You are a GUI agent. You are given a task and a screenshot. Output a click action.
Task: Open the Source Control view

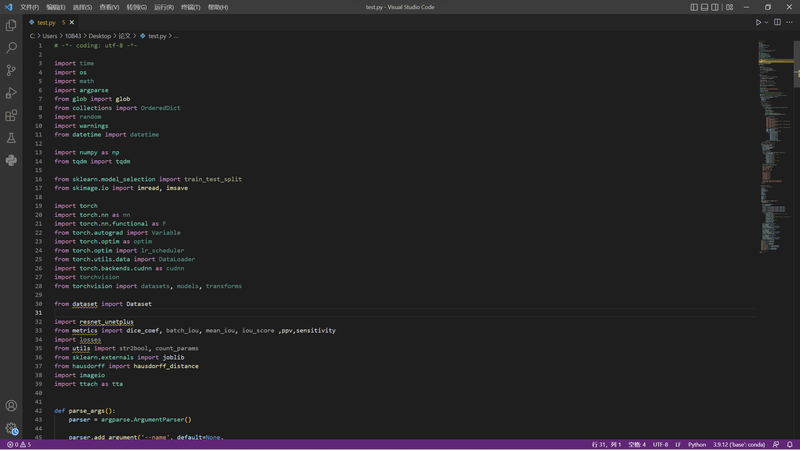pos(11,70)
